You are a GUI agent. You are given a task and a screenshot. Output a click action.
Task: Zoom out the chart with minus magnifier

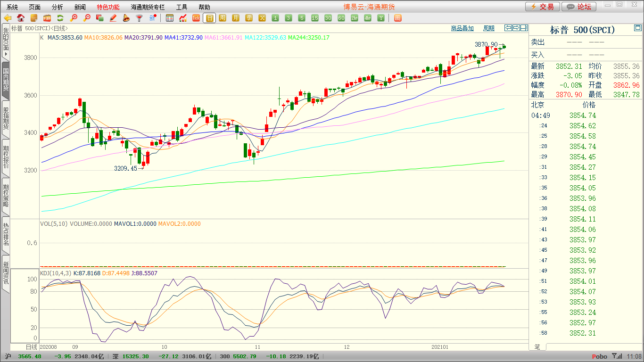[x=87, y=18]
